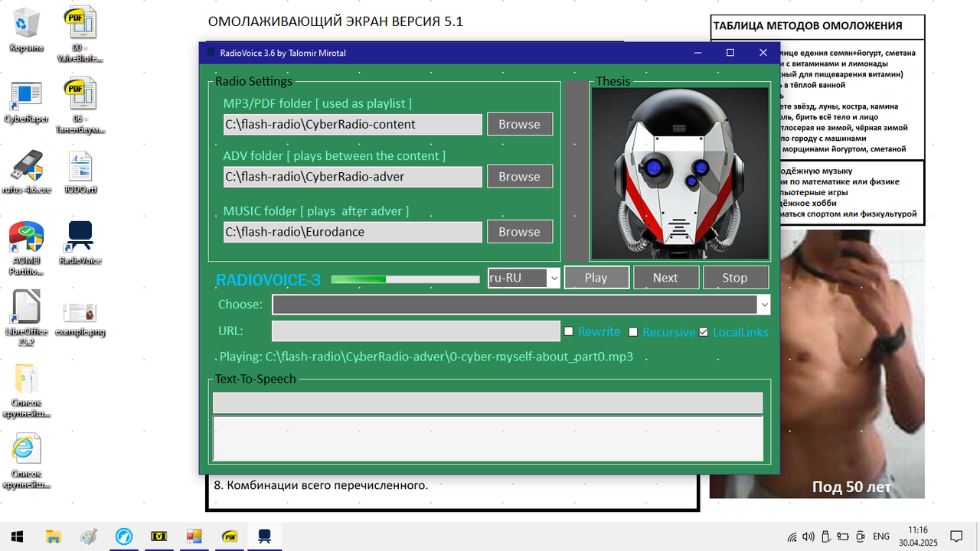Select the CyberRaper desktop shortcut
Image resolution: width=980 pixels, height=551 pixels.
click(26, 102)
